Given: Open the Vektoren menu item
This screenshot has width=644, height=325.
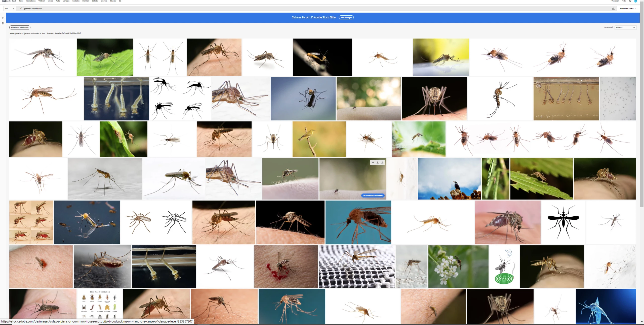Looking at the screenshot, I should tap(42, 1).
